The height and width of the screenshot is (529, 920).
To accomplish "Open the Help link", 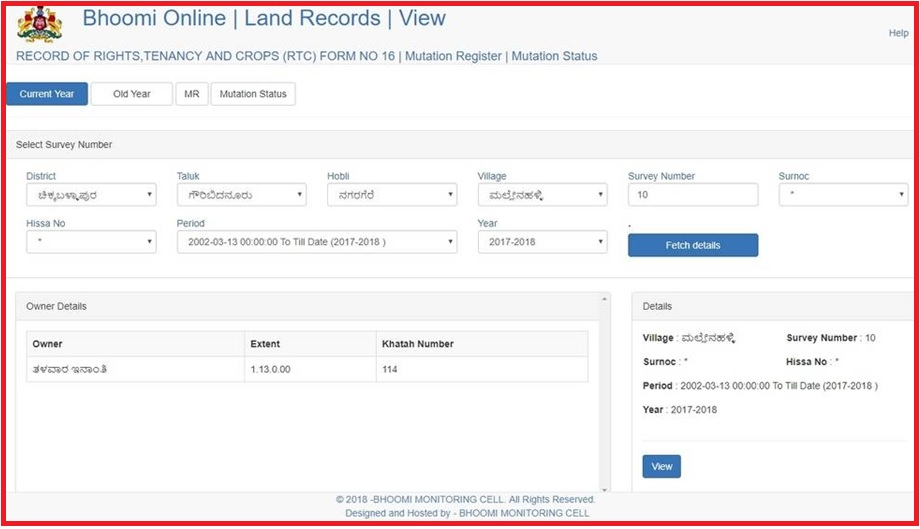I will click(x=898, y=33).
